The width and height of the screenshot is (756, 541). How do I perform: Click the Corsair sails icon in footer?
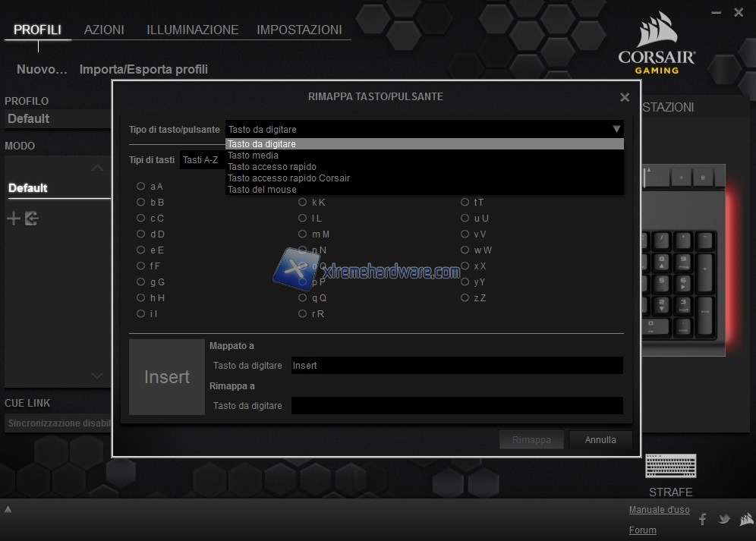coord(746,519)
